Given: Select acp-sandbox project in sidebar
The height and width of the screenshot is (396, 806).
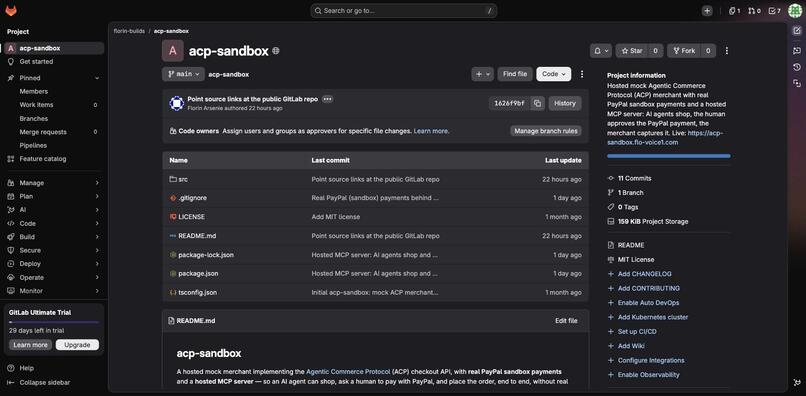Looking at the screenshot, I should click(54, 48).
